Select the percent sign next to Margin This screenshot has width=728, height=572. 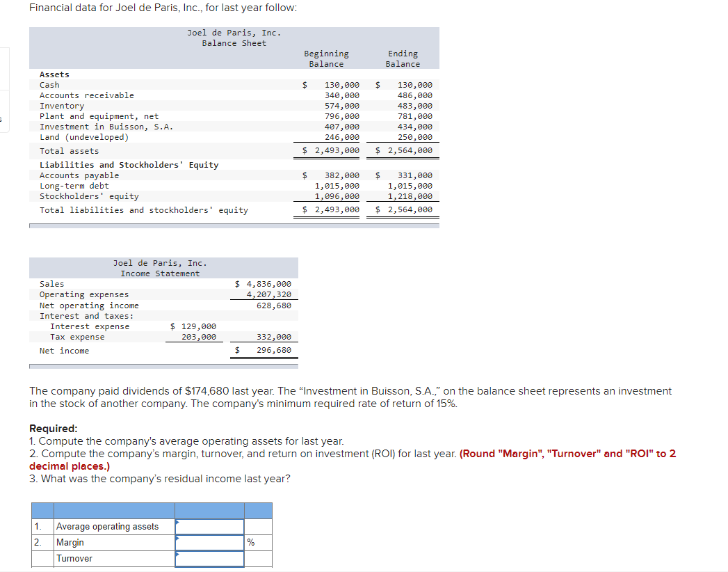pyautogui.click(x=250, y=543)
